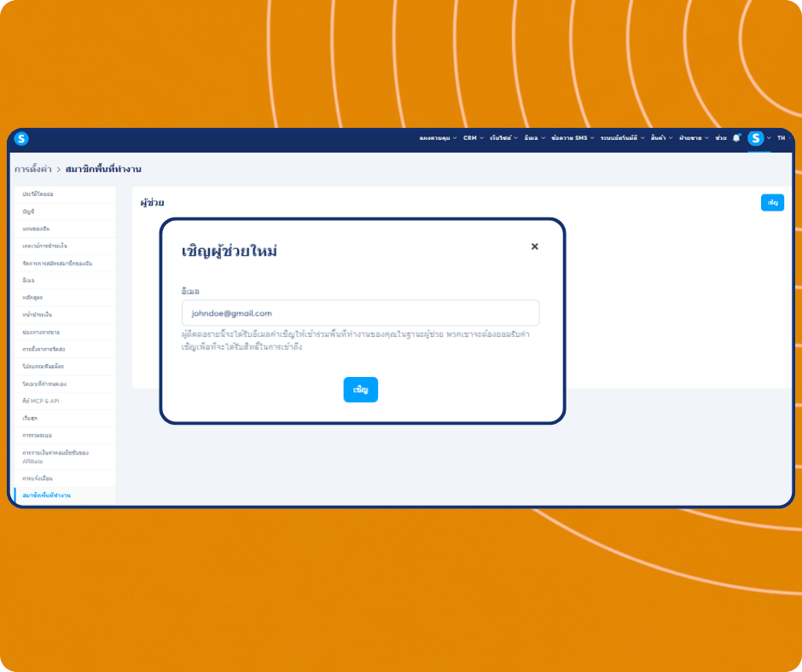This screenshot has width=802, height=672.
Task: Click the การตั้งค่า breadcrumb link
Action: pos(32,169)
